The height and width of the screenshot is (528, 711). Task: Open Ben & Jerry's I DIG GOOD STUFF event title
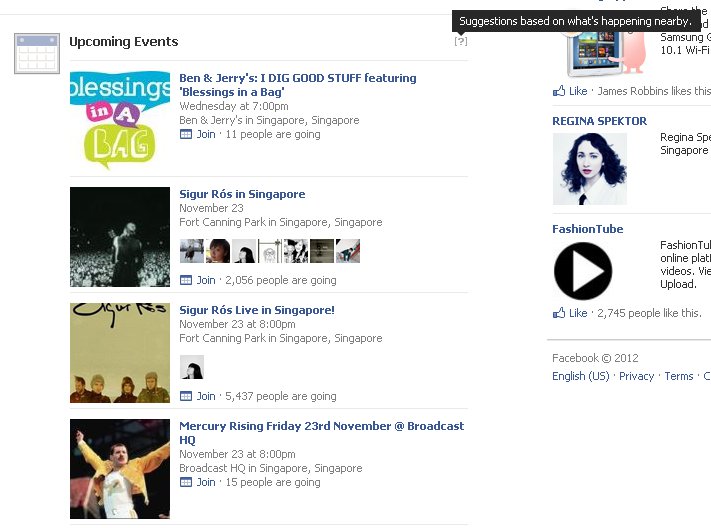pos(297,85)
